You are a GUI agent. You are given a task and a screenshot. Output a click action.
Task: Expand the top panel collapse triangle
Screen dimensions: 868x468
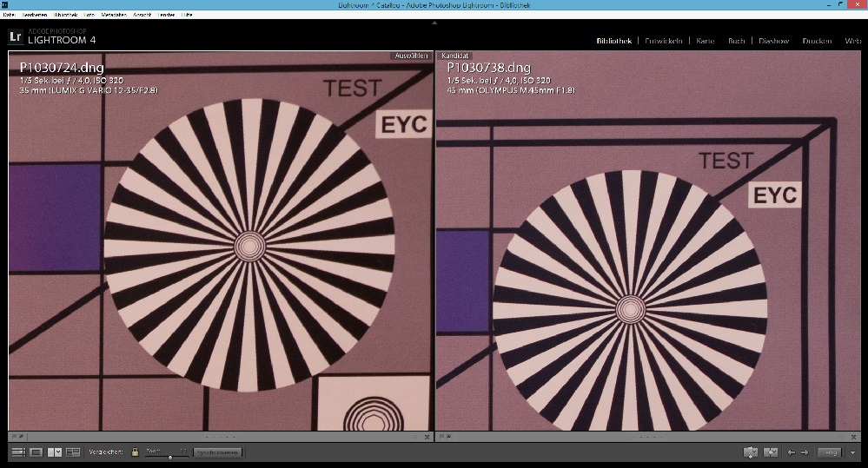click(x=434, y=23)
